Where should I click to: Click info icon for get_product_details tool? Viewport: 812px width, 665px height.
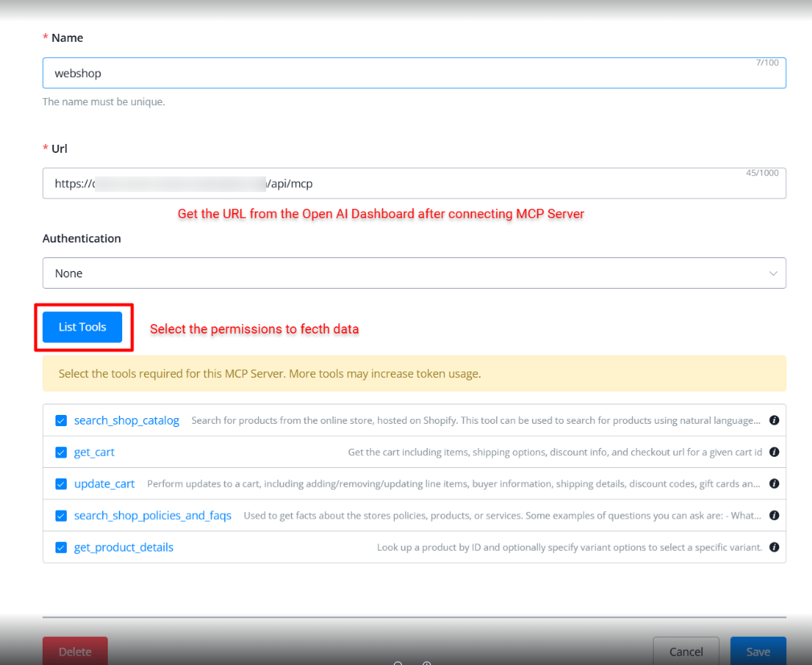(x=774, y=548)
